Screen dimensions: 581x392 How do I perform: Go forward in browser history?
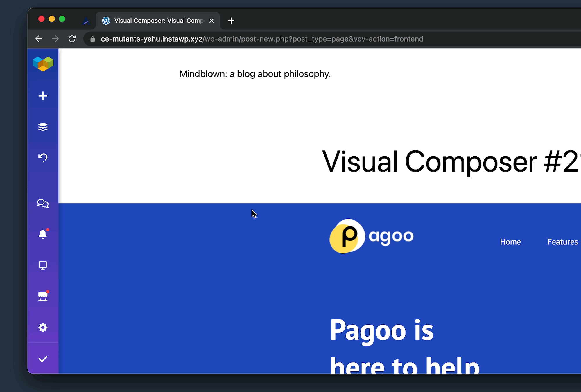pyautogui.click(x=55, y=39)
